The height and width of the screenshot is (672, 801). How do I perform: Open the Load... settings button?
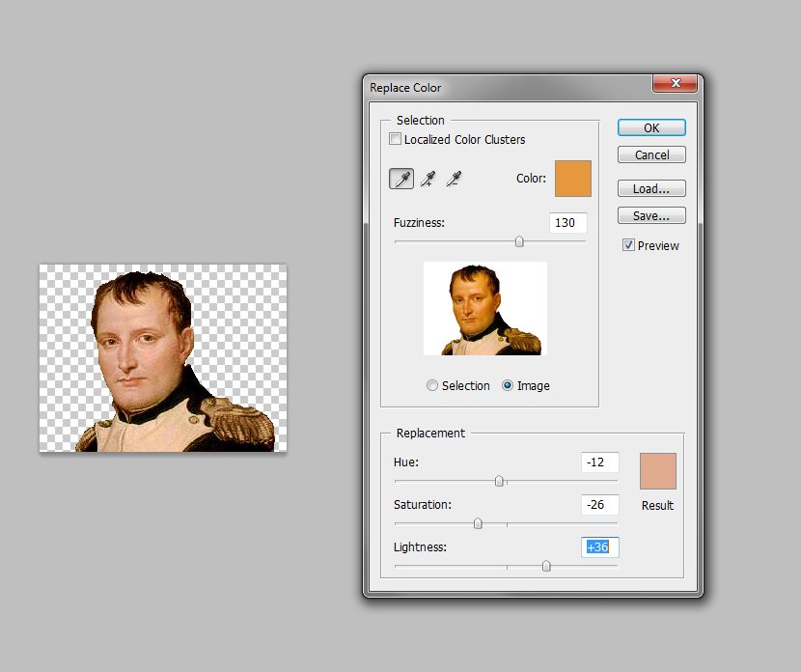(651, 188)
